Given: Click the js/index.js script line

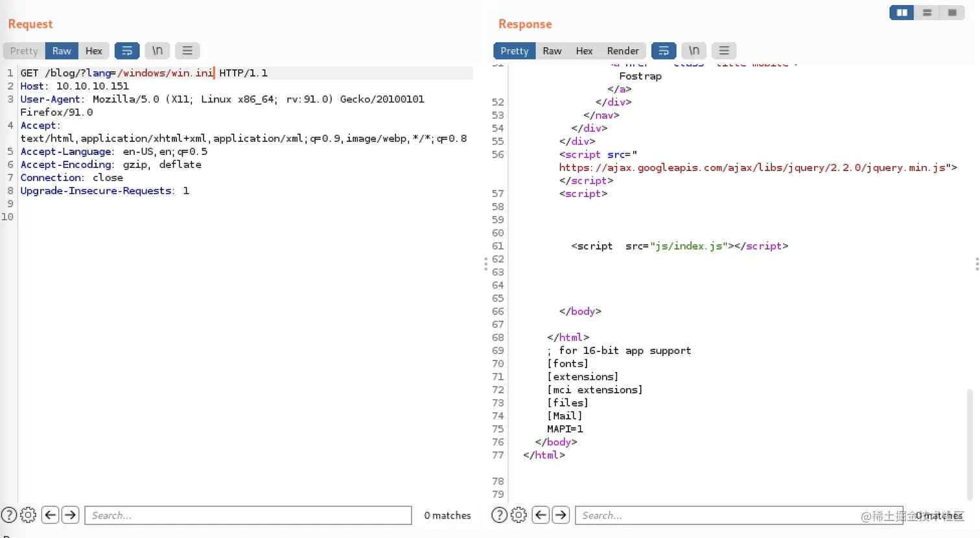Looking at the screenshot, I should click(x=680, y=246).
